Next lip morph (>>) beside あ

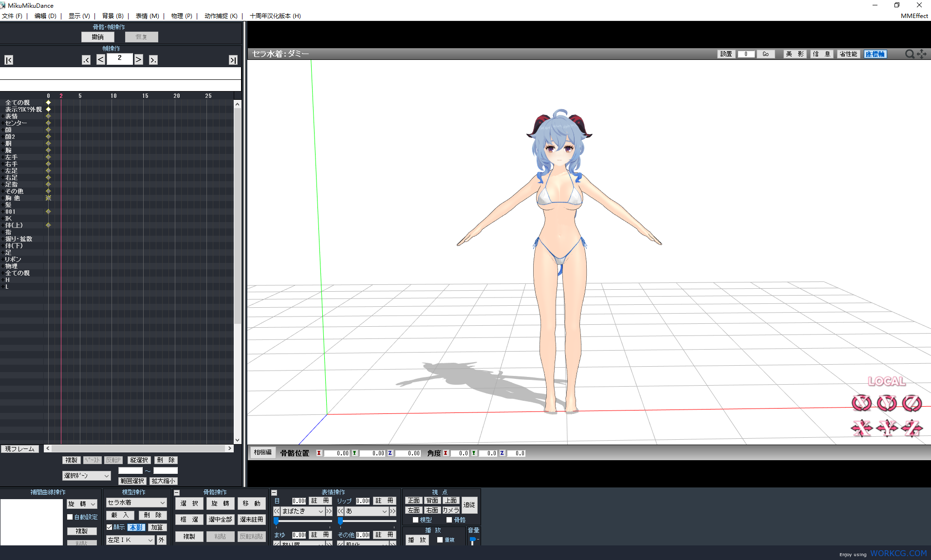[x=393, y=511]
